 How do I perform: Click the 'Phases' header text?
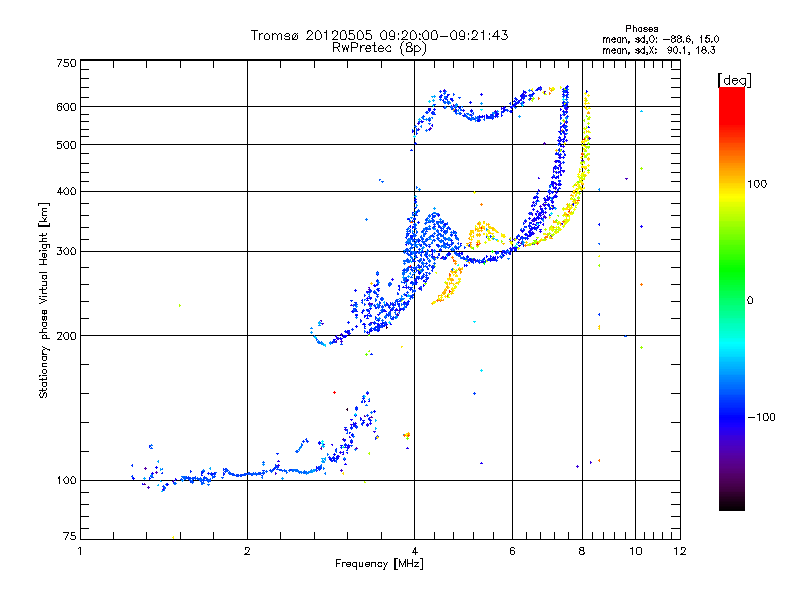click(641, 29)
